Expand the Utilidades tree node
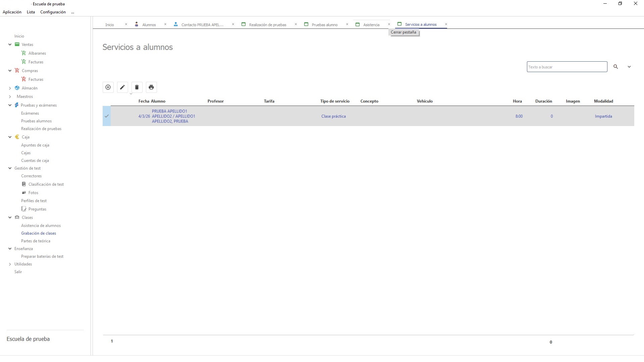 pyautogui.click(x=10, y=264)
